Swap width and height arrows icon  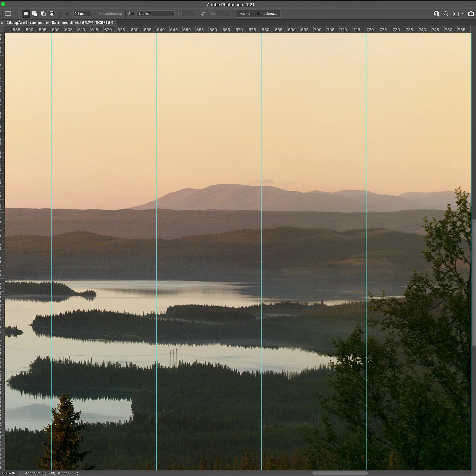point(203,14)
